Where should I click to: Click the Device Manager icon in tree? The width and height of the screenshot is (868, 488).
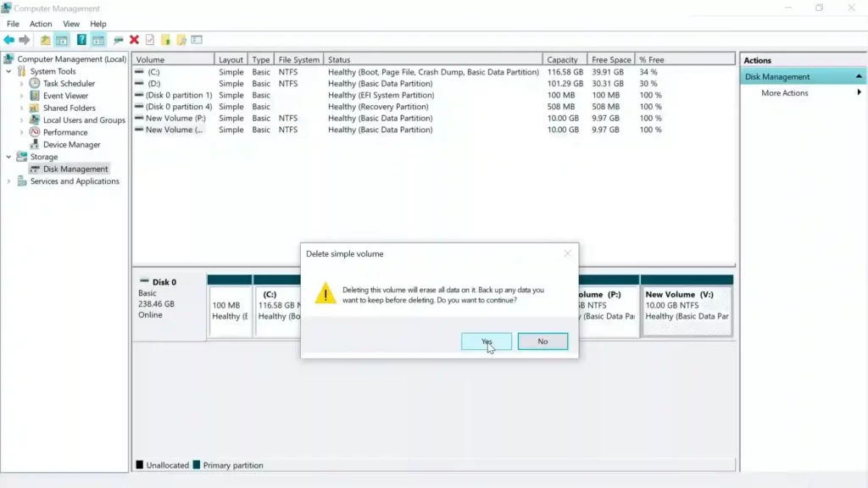34,144
